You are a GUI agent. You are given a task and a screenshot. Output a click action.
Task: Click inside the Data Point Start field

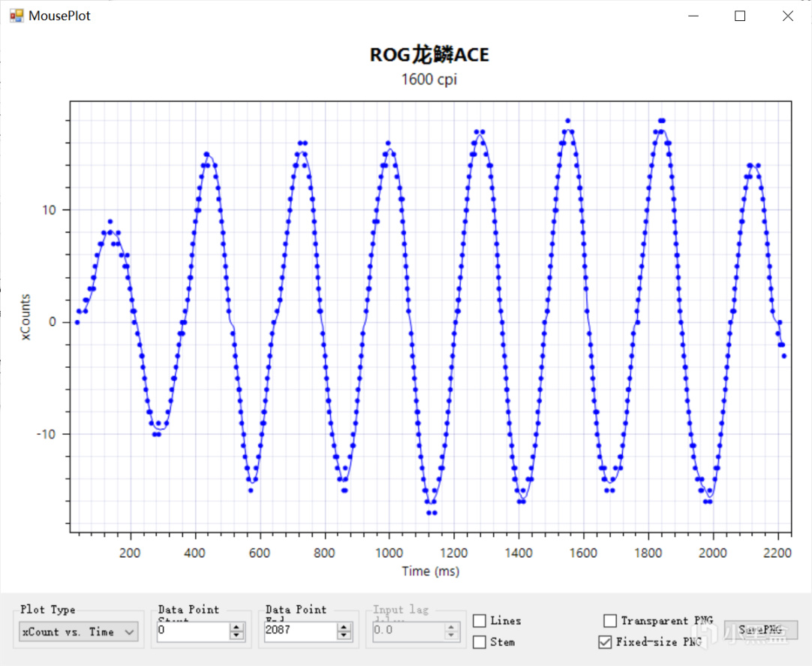click(x=193, y=631)
